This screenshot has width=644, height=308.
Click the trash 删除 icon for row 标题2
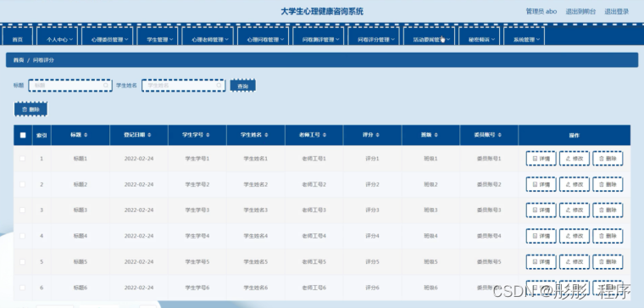tap(602, 185)
